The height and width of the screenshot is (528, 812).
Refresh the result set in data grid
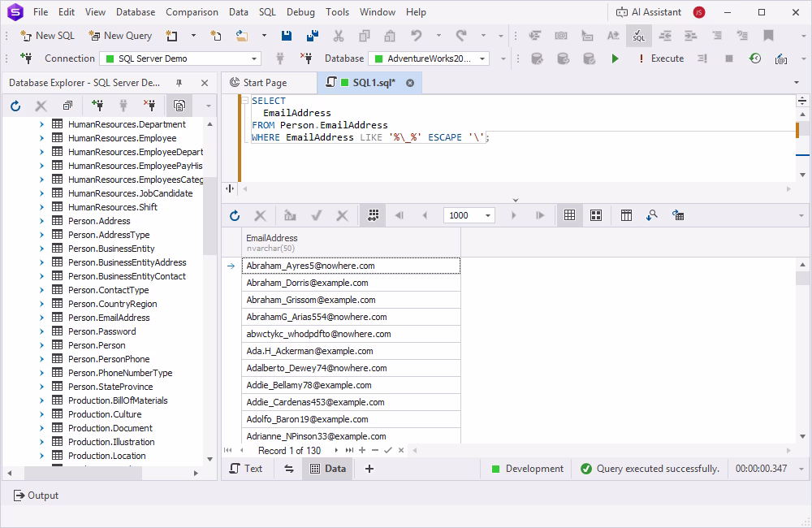[235, 215]
